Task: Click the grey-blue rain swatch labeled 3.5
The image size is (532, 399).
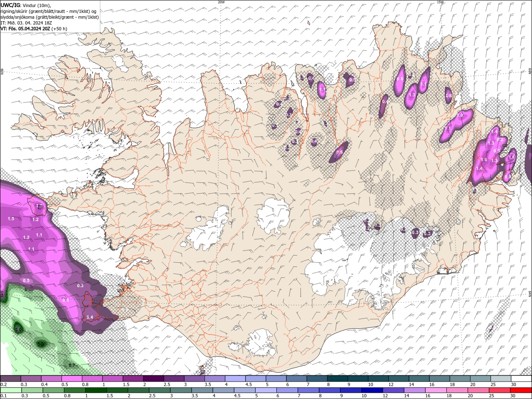Action: click(202, 390)
